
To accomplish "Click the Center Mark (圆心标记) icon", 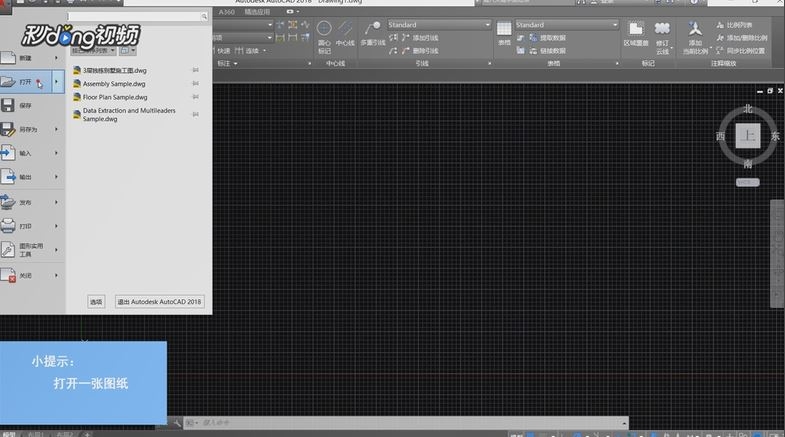I will click(x=324, y=29).
